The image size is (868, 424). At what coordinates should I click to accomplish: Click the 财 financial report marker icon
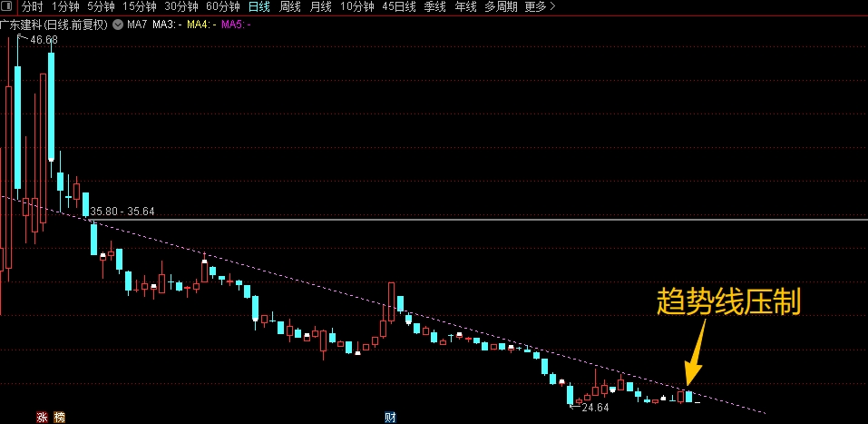click(391, 418)
